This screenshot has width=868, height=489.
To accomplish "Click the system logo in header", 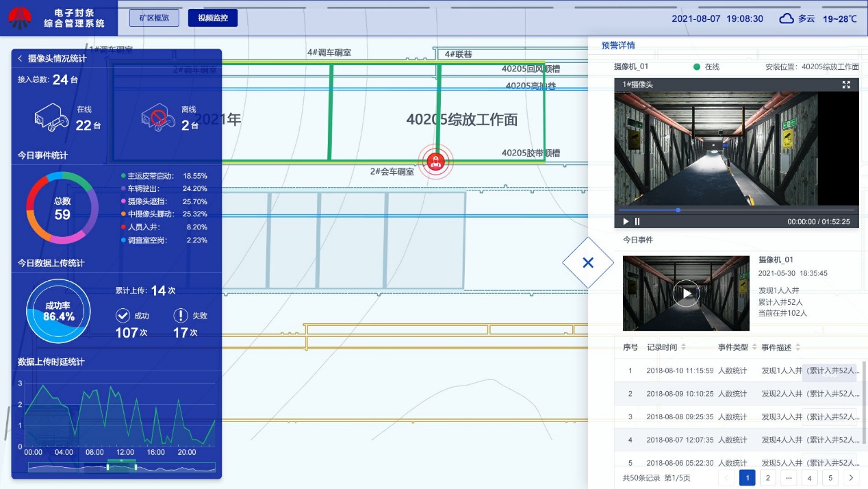I will [20, 18].
